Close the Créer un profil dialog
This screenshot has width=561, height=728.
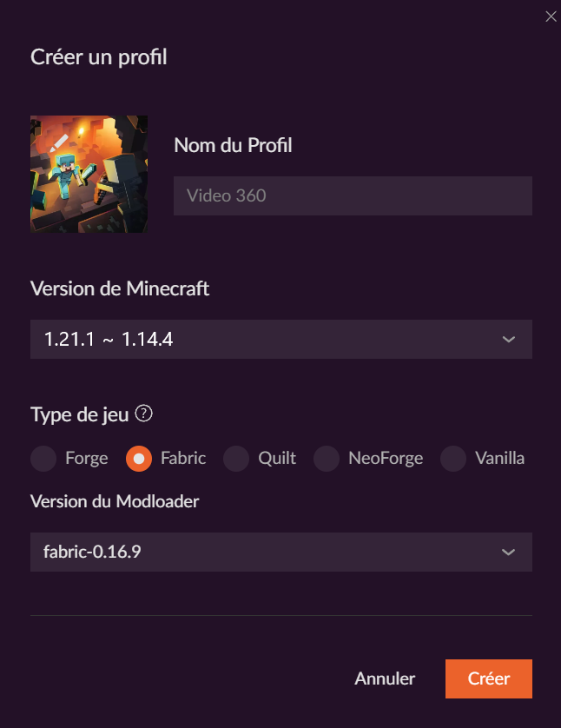click(x=550, y=17)
